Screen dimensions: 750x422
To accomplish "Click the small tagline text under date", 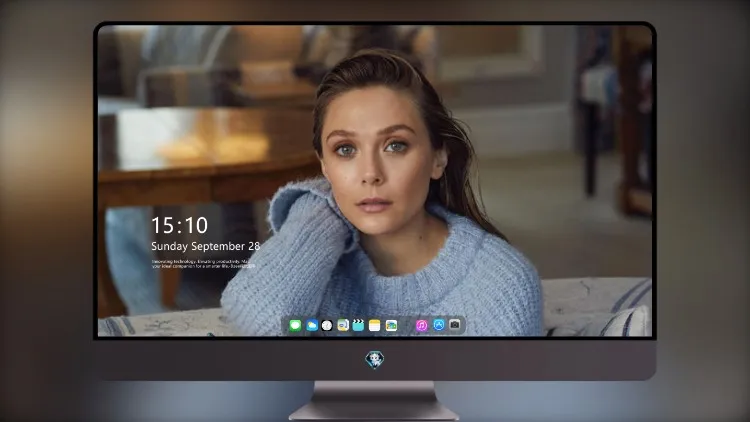I will pyautogui.click(x=203, y=264).
